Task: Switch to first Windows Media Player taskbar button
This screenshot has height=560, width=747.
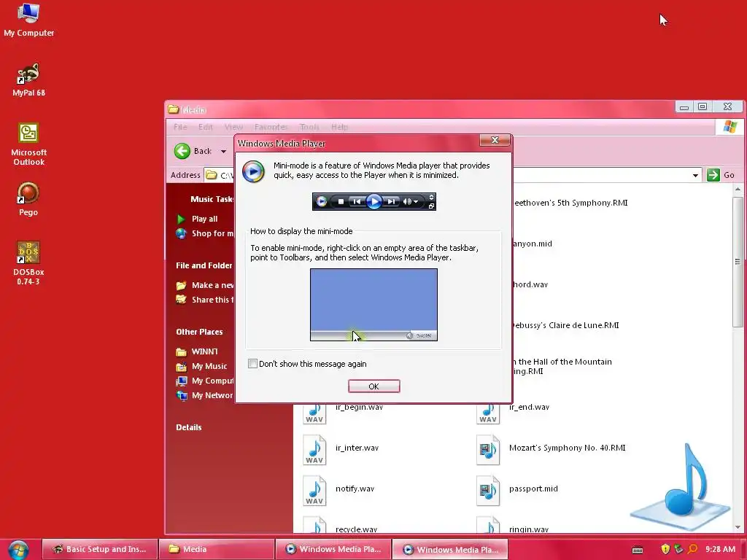Action: 333,549
